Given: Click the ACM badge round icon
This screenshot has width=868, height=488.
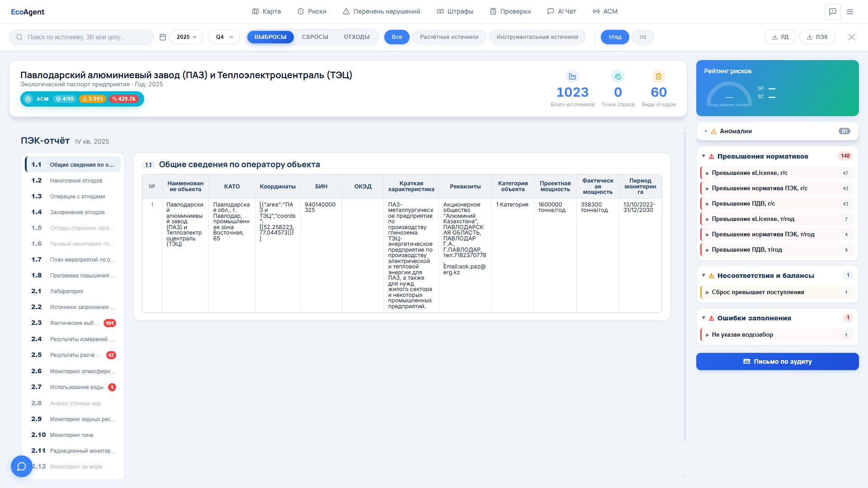Looking at the screenshot, I should coord(28,99).
